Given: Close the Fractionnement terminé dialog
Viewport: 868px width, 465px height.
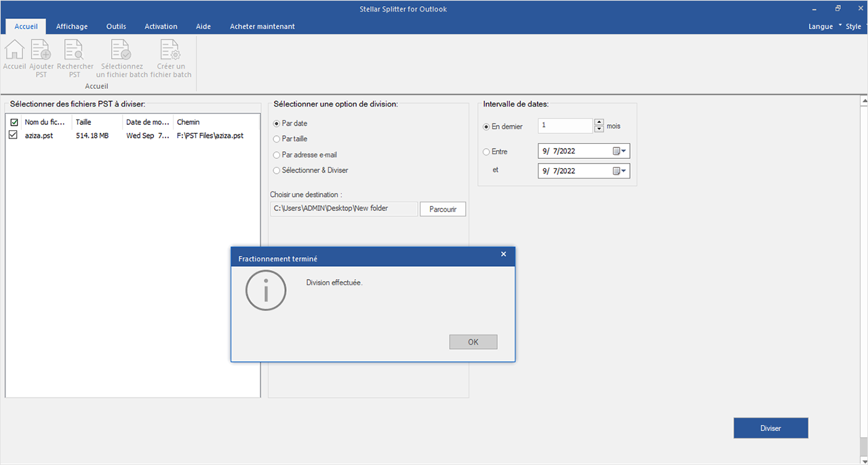Looking at the screenshot, I should pos(503,254).
